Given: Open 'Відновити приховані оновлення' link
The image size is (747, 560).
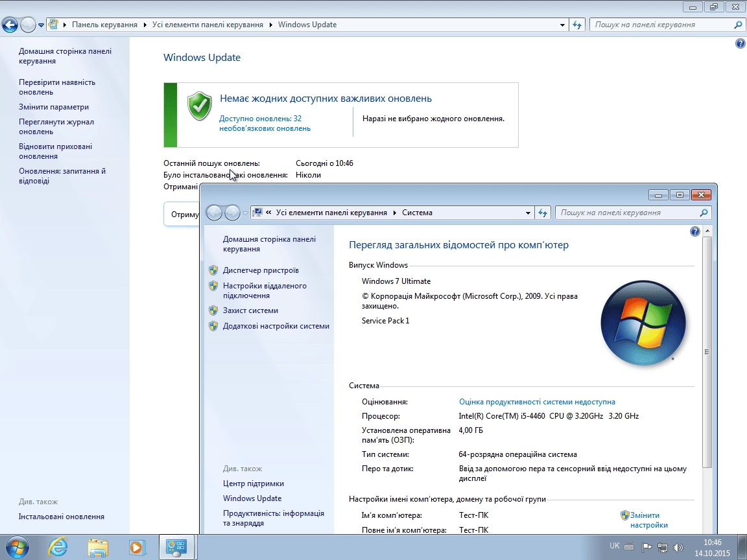Looking at the screenshot, I should 55,152.
